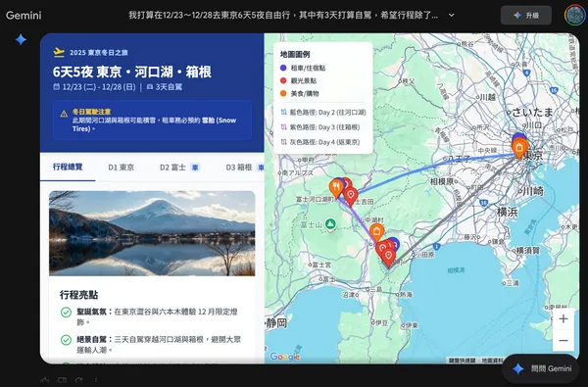Click the 6天5夜 東京・河口湖・箱根 heading

(132, 72)
